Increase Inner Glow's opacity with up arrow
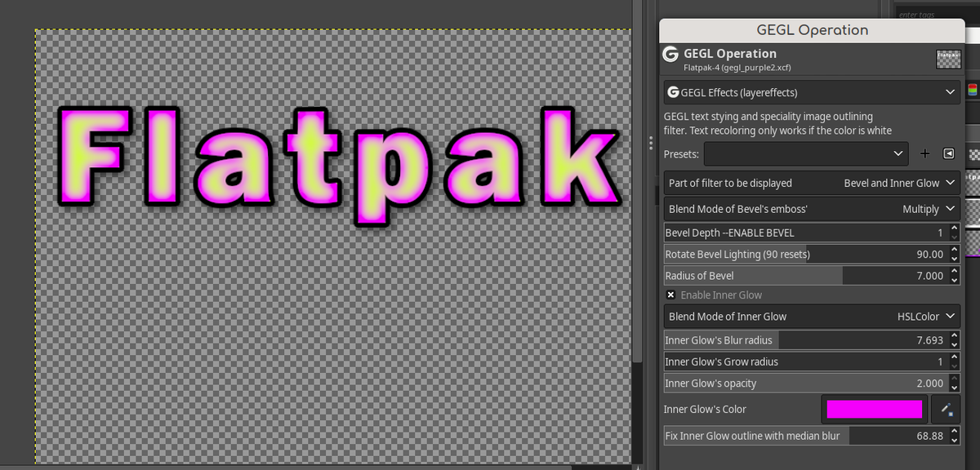 (954, 379)
